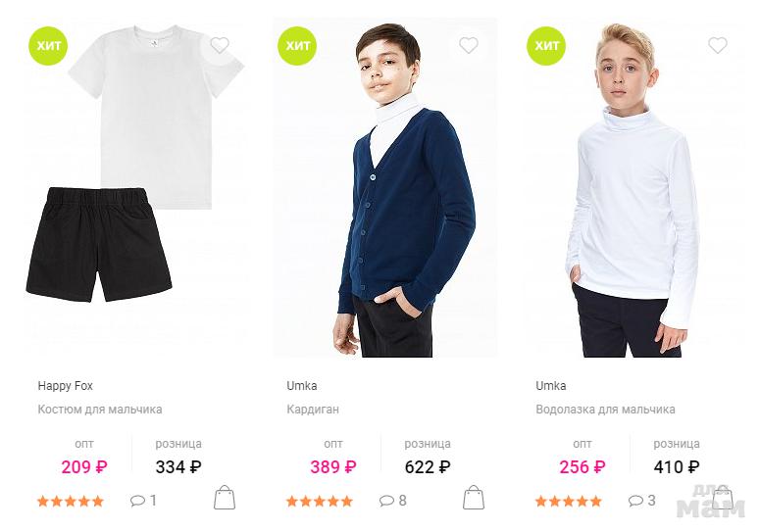Open Кардиган product link
The width and height of the screenshot is (760, 532).
[x=313, y=410]
